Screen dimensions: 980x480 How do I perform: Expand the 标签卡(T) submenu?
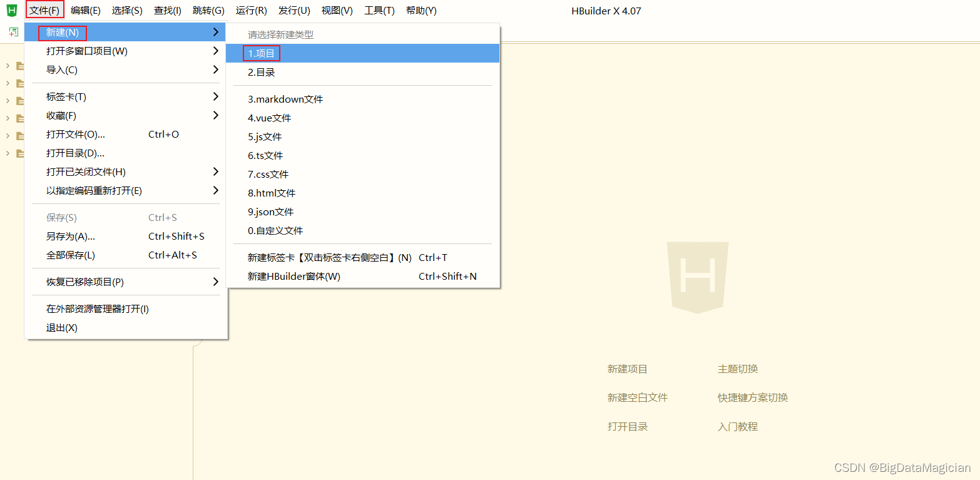125,97
